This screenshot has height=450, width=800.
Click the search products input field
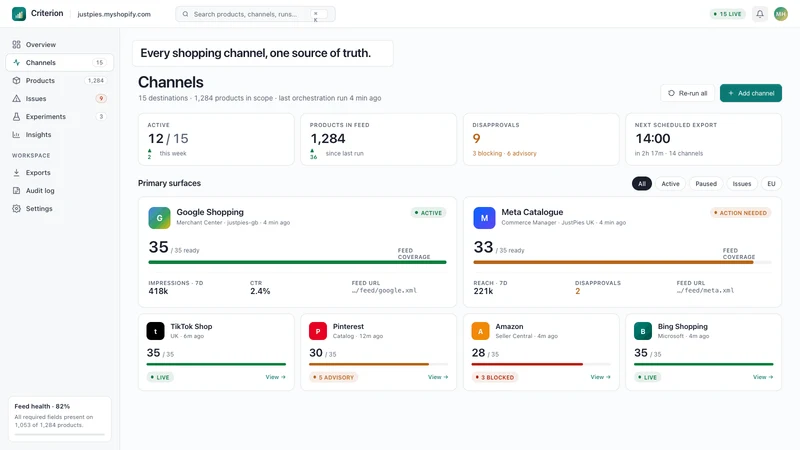tap(255, 14)
